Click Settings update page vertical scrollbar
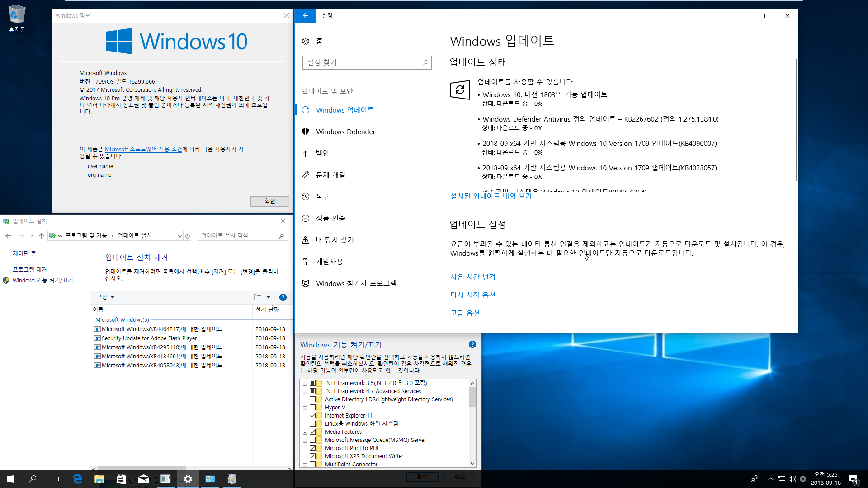868x488 pixels. pyautogui.click(x=796, y=120)
